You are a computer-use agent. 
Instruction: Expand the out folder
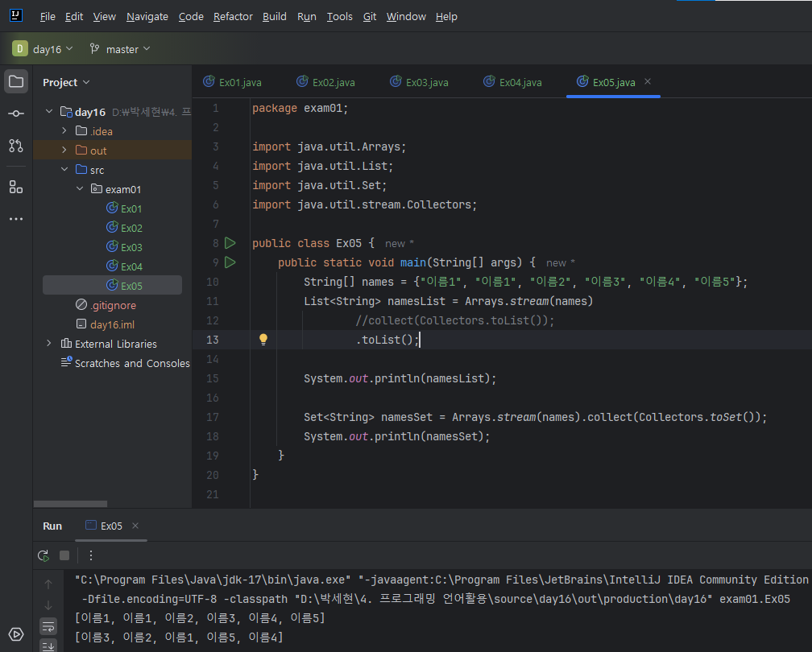(x=64, y=151)
